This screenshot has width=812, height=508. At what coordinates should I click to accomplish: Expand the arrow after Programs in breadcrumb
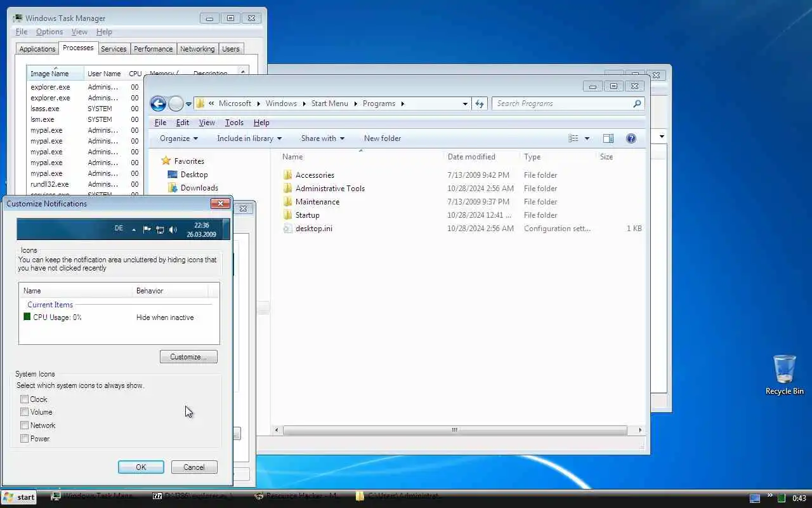(x=402, y=104)
